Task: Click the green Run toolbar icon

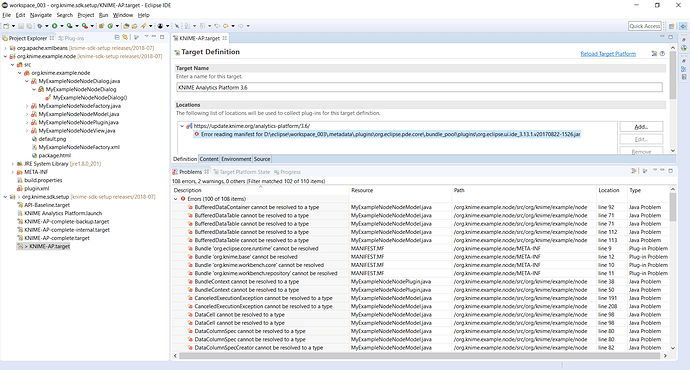Action: tap(55, 26)
